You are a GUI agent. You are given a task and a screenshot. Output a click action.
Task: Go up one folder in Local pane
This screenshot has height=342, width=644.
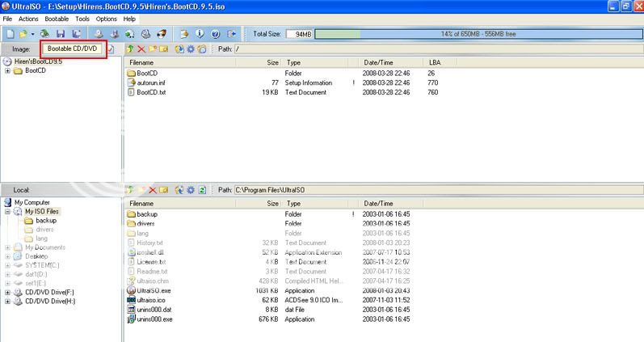(130, 190)
